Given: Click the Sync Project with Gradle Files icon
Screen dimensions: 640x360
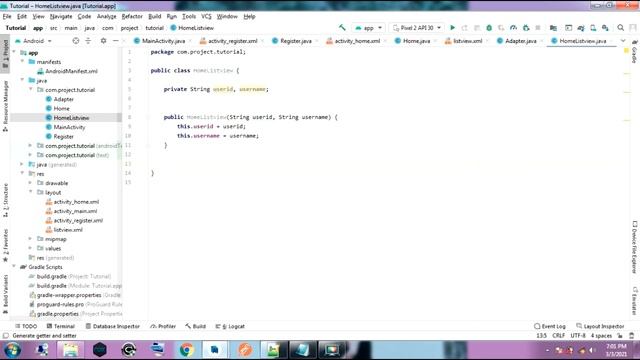Looking at the screenshot, I should click(x=581, y=28).
